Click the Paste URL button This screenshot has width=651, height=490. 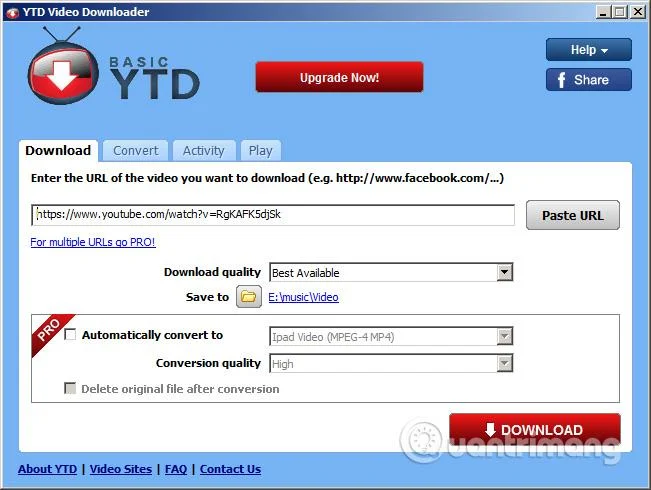pyautogui.click(x=573, y=215)
